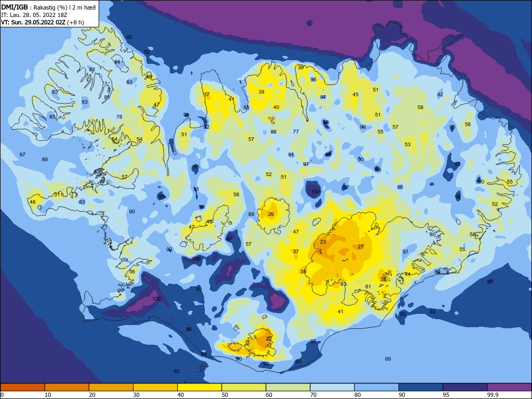The image size is (532, 399).
Task: Select the purple above-99.9 legend swatch
Action: 509,387
